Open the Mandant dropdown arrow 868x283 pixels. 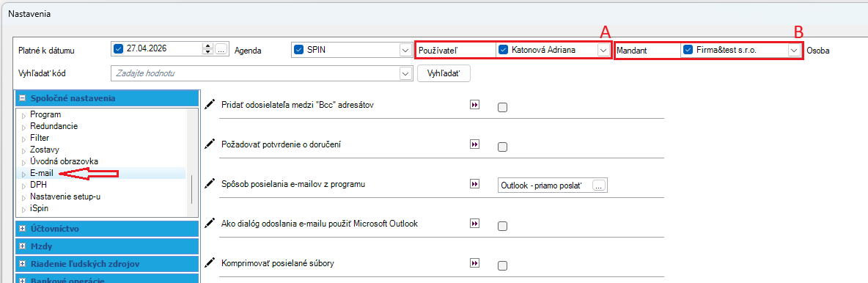794,51
